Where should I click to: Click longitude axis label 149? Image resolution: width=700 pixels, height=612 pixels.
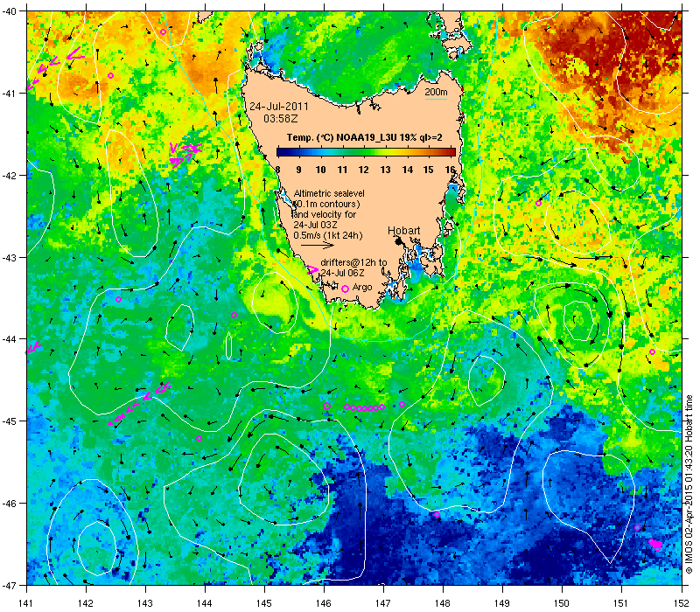click(x=502, y=603)
